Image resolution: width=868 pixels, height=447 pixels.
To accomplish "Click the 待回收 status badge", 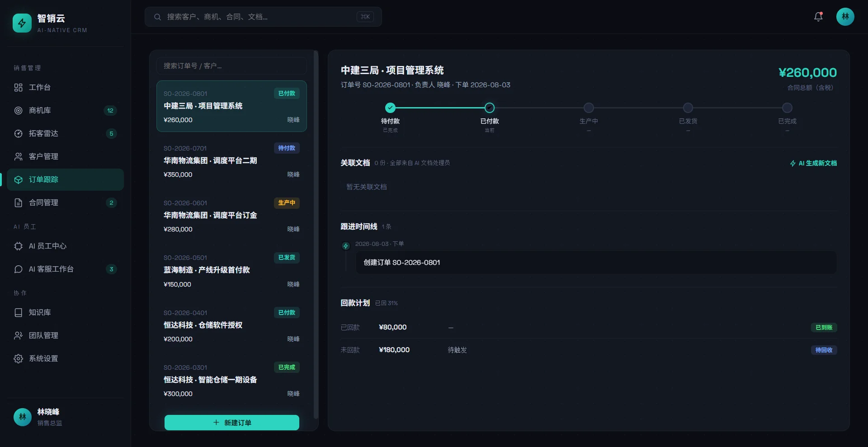I will coord(824,350).
